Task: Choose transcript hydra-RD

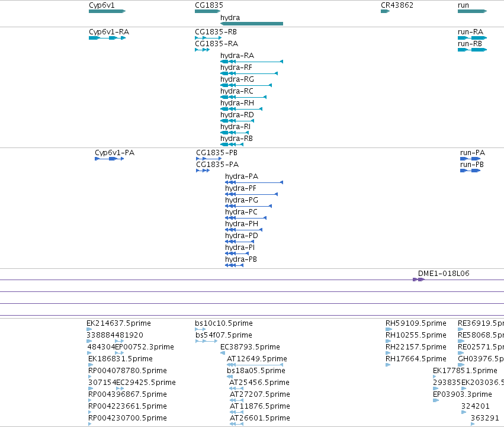Action: (x=237, y=121)
